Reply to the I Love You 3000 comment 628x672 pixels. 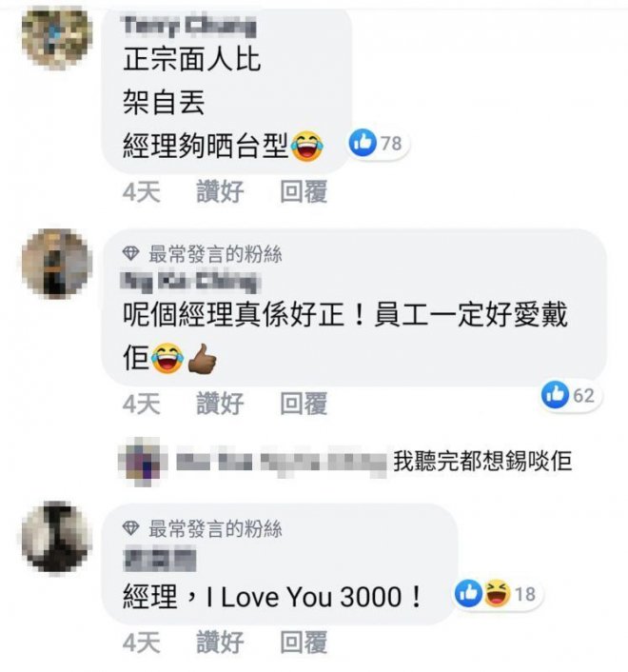point(304,642)
